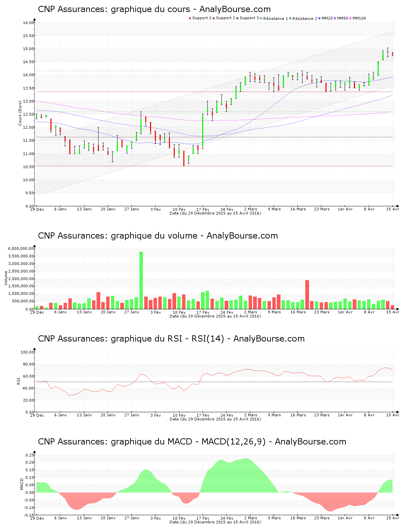
Task: Click the last red candlestick near 15 Avr
Action: 392,54
